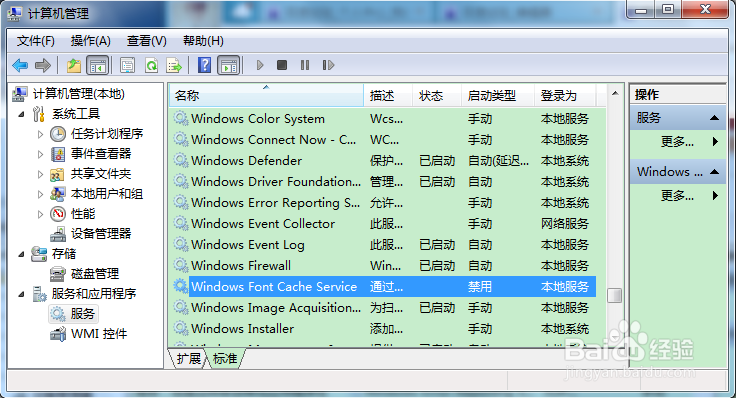
Task: Collapse 存储 tree node
Action: point(22,254)
